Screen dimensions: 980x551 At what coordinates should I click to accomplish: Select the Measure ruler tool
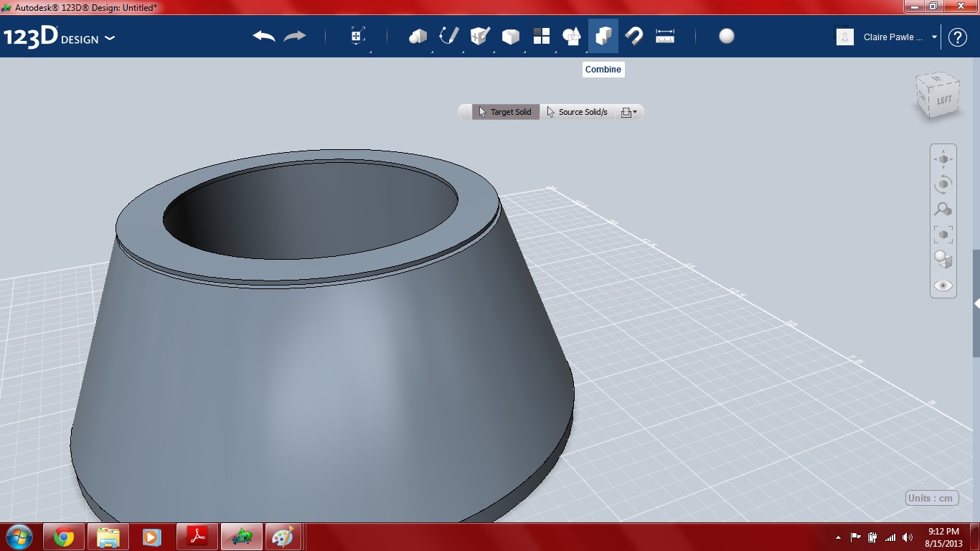point(665,36)
